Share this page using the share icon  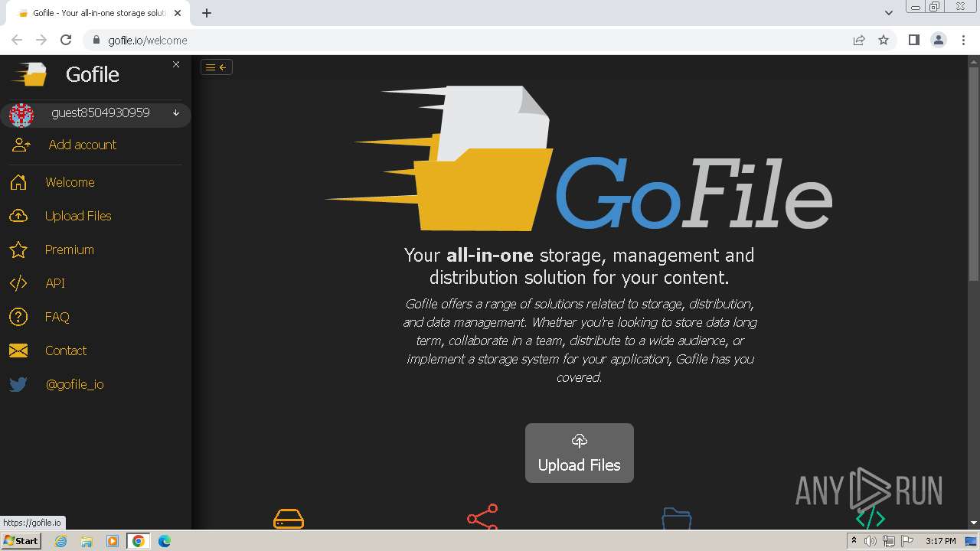click(x=859, y=40)
